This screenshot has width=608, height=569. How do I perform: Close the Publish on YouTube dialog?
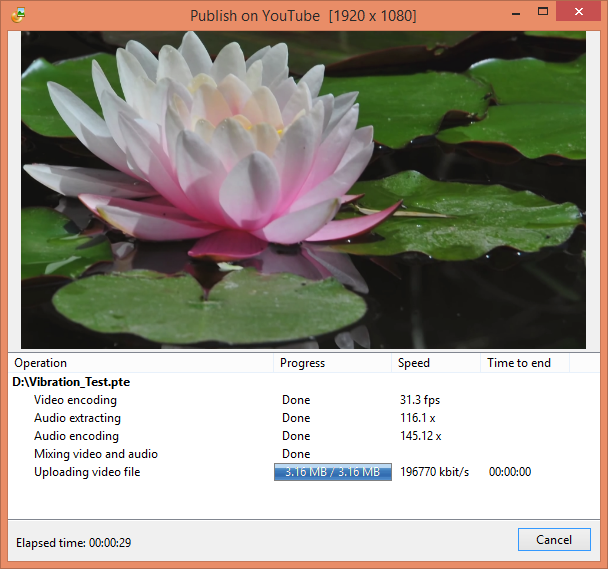pyautogui.click(x=579, y=13)
